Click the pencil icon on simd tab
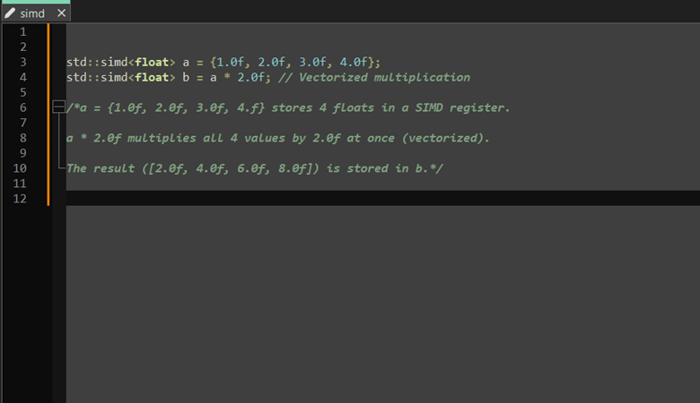The width and height of the screenshot is (700, 403). pyautogui.click(x=11, y=14)
